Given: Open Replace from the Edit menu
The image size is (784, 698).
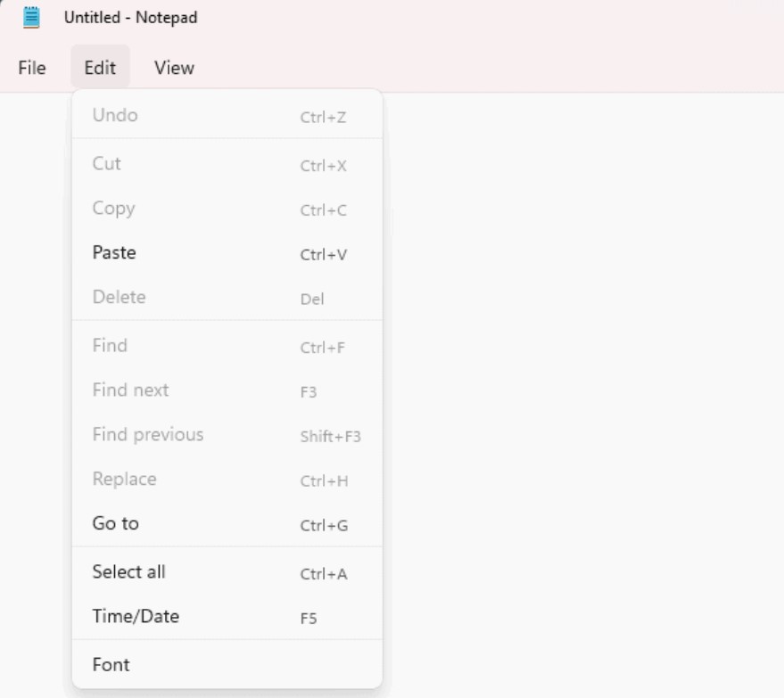Looking at the screenshot, I should (227, 480).
